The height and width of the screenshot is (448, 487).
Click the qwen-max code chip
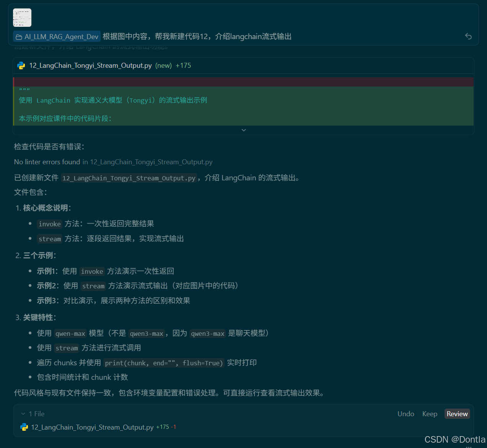[70, 334]
